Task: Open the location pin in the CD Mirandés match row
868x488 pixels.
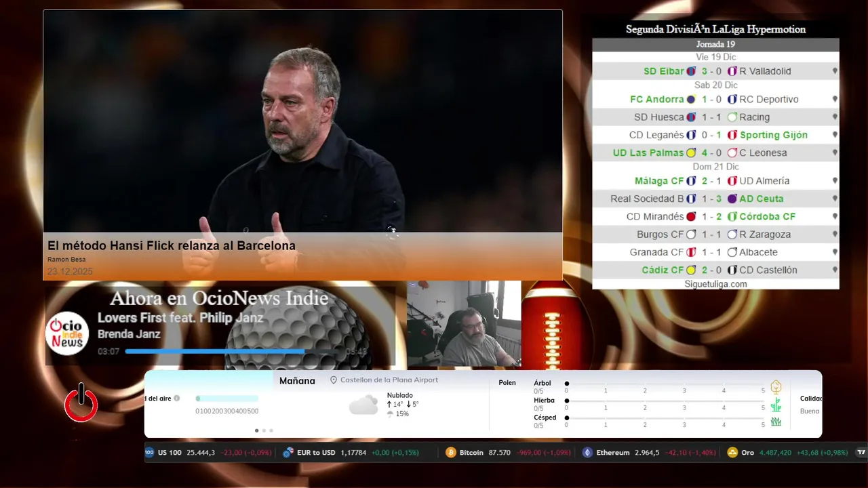Action: 835,216
